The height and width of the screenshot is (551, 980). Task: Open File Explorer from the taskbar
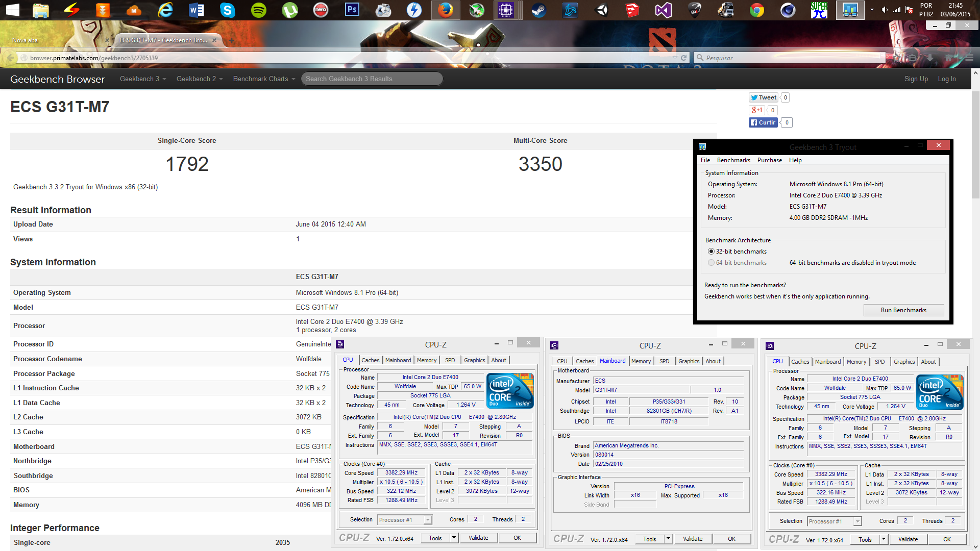pyautogui.click(x=41, y=10)
